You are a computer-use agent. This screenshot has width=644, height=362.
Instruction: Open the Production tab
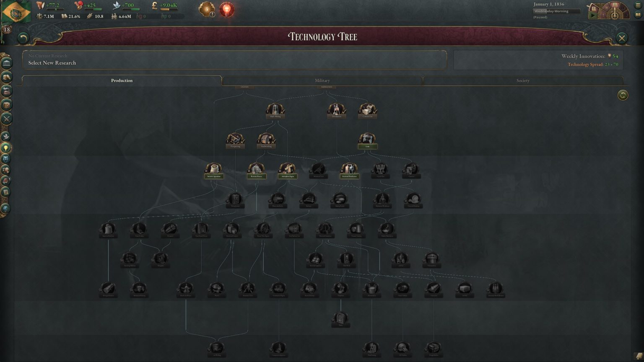122,80
